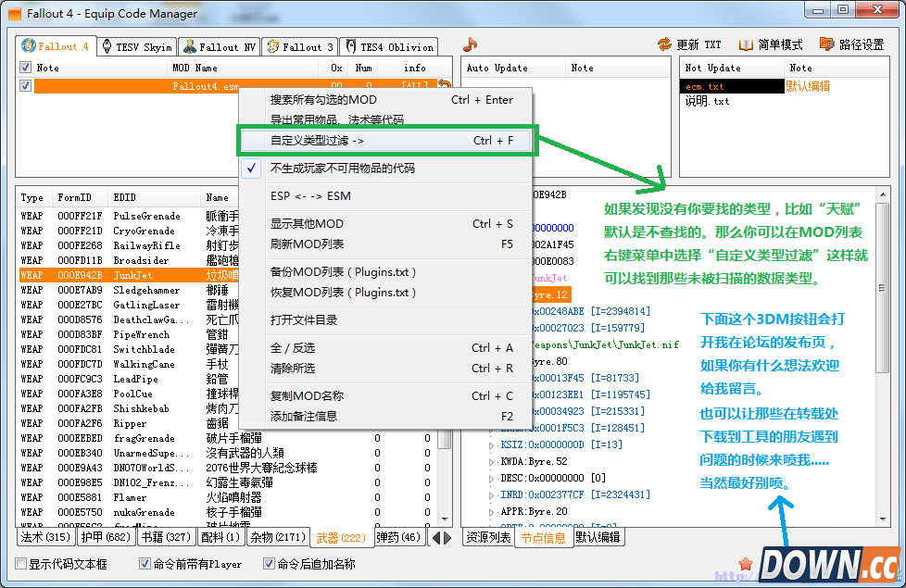Screen dimensions: 906x588
Task: Switch to 资源列表 tab
Action: pyautogui.click(x=487, y=537)
